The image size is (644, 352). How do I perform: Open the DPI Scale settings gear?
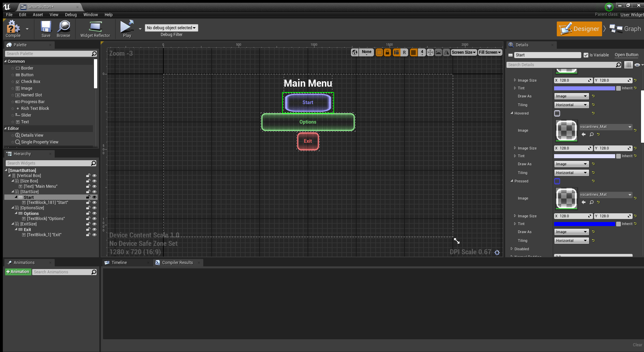click(497, 253)
